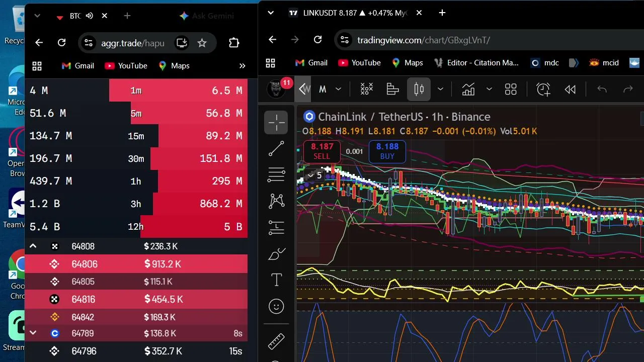
Task: Reload the TradingView page
Action: pyautogui.click(x=317, y=40)
